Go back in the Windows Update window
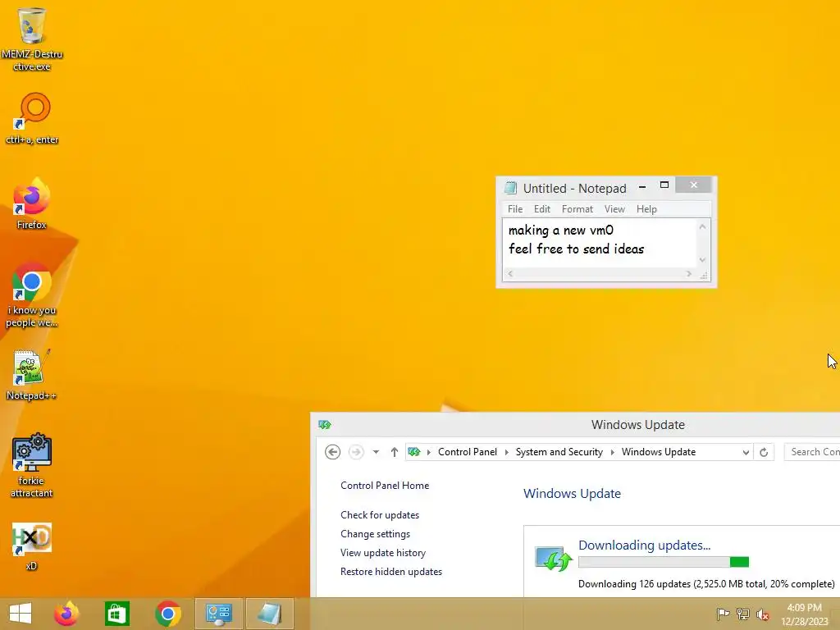The height and width of the screenshot is (630, 840). click(x=333, y=452)
